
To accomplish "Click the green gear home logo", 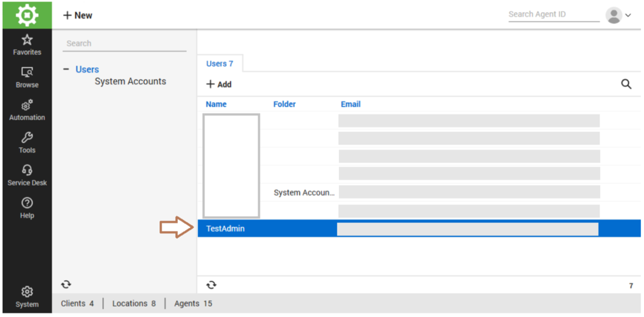I will 27,15.
